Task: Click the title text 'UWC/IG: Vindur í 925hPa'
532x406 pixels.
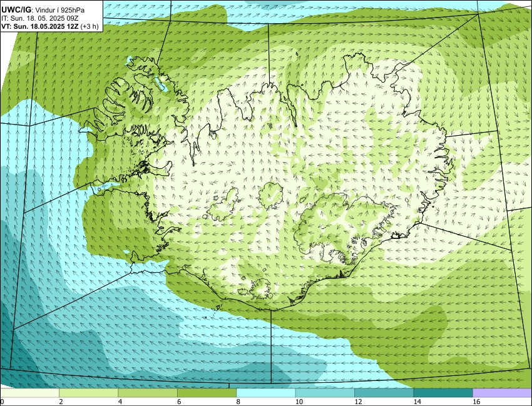Action: coord(43,11)
